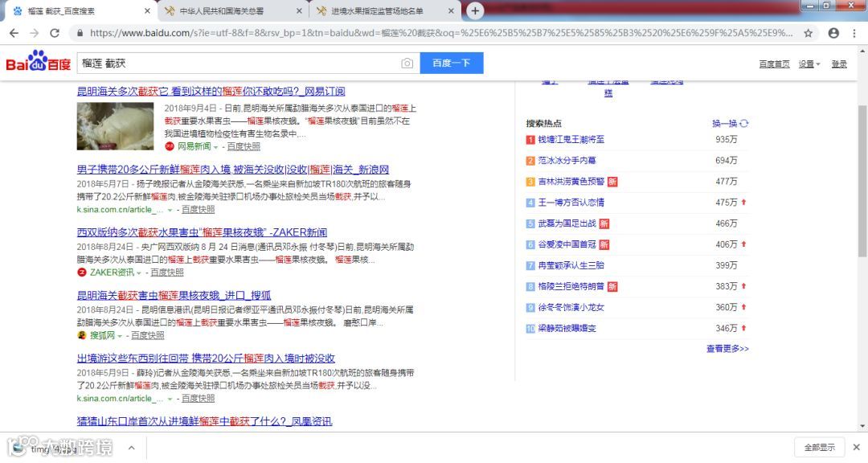Click 查看更多>> under hot searches
Screen dimensions: 868x463
(x=727, y=349)
